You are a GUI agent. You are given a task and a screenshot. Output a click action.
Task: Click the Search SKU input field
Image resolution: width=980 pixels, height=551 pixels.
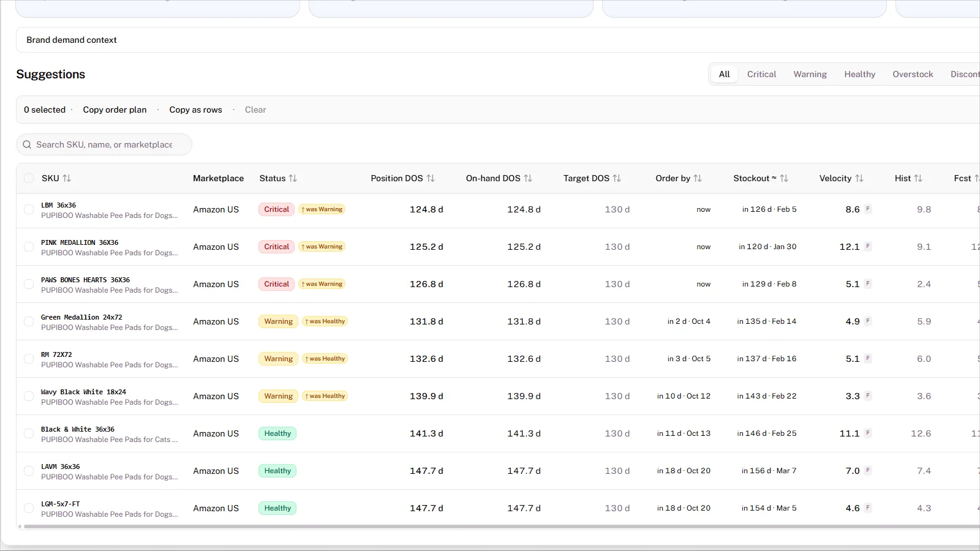point(104,144)
